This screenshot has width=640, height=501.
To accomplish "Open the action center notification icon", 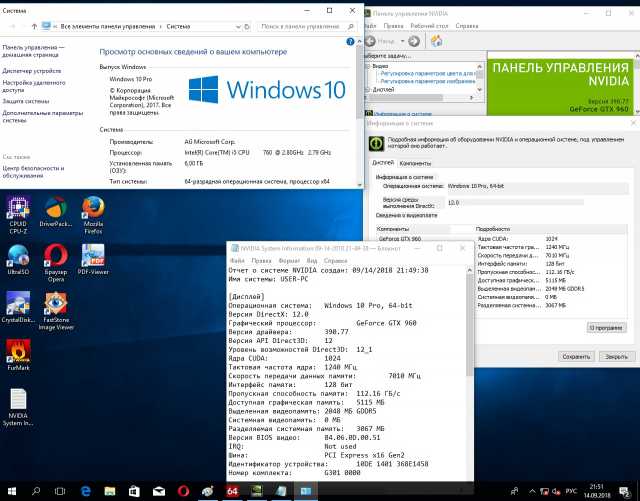I will (x=624, y=491).
